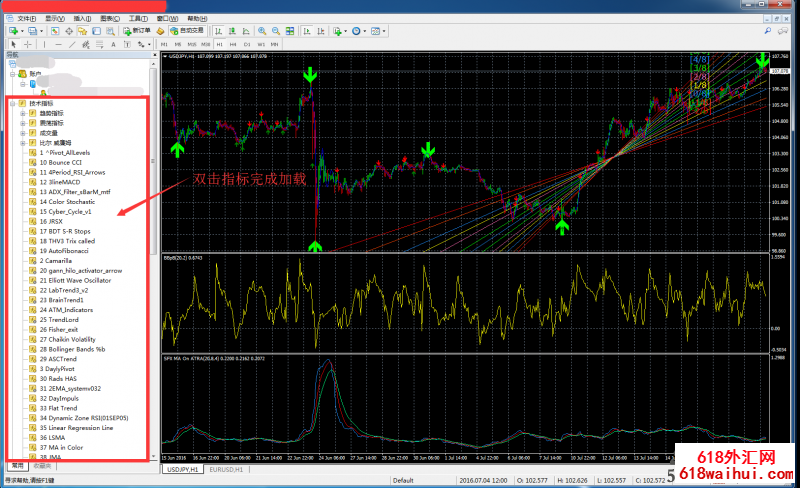Open the 插入(I) menu

82,19
